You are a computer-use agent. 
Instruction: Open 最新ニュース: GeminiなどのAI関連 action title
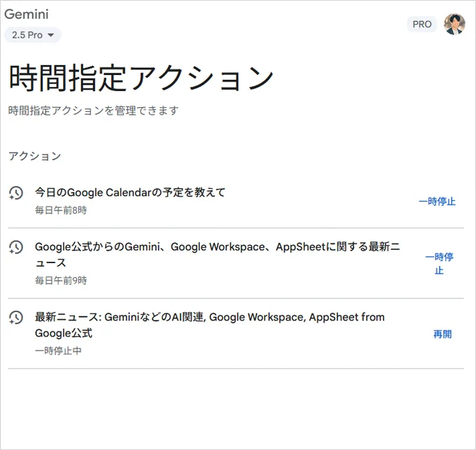pyautogui.click(x=210, y=325)
